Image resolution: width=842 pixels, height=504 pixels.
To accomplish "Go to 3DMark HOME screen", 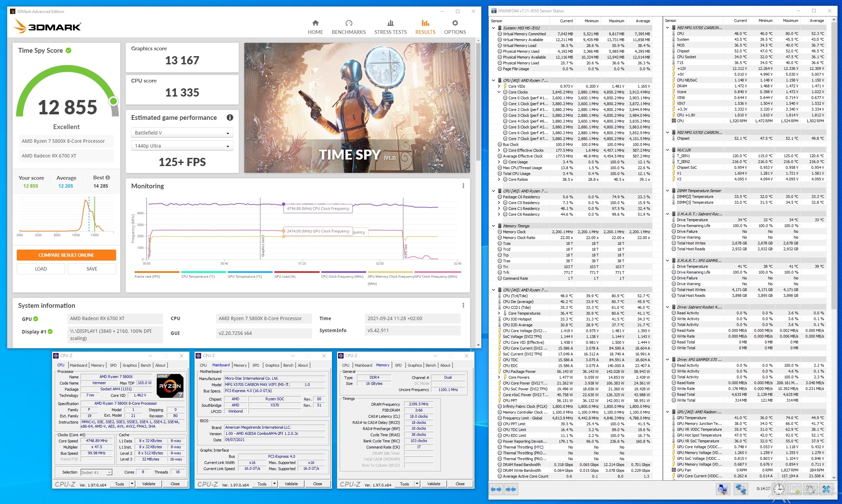I will tap(315, 27).
